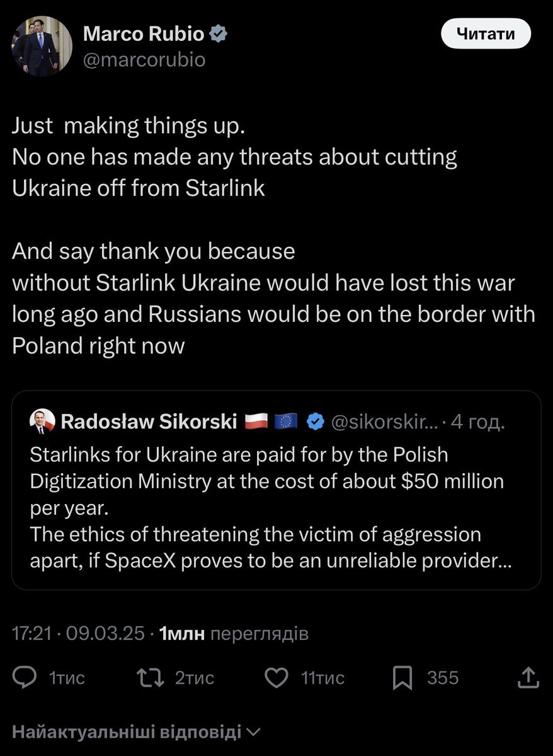
Task: Bookmark this tweet
Action: pos(402,678)
